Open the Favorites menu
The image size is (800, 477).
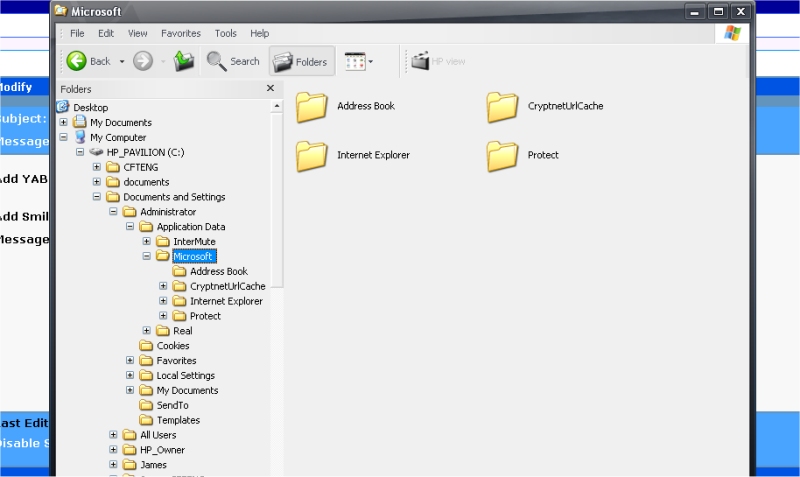coord(180,33)
